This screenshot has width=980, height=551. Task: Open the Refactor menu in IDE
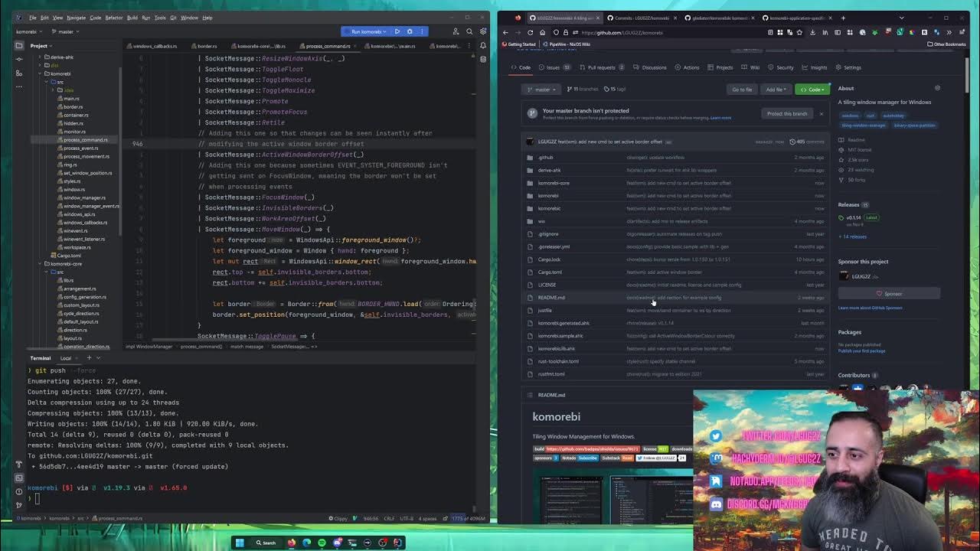click(114, 18)
